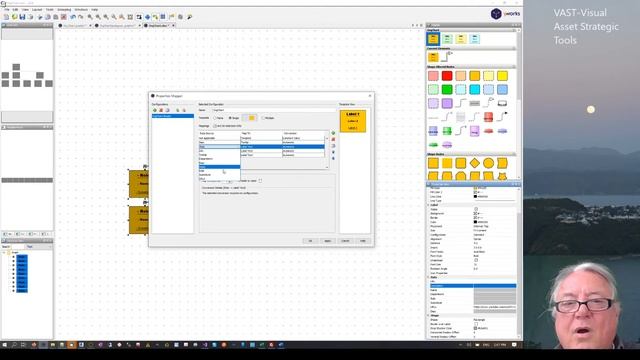Click the Save toolbar icon
Image resolution: width=640 pixels, height=360 pixels.
point(22,17)
